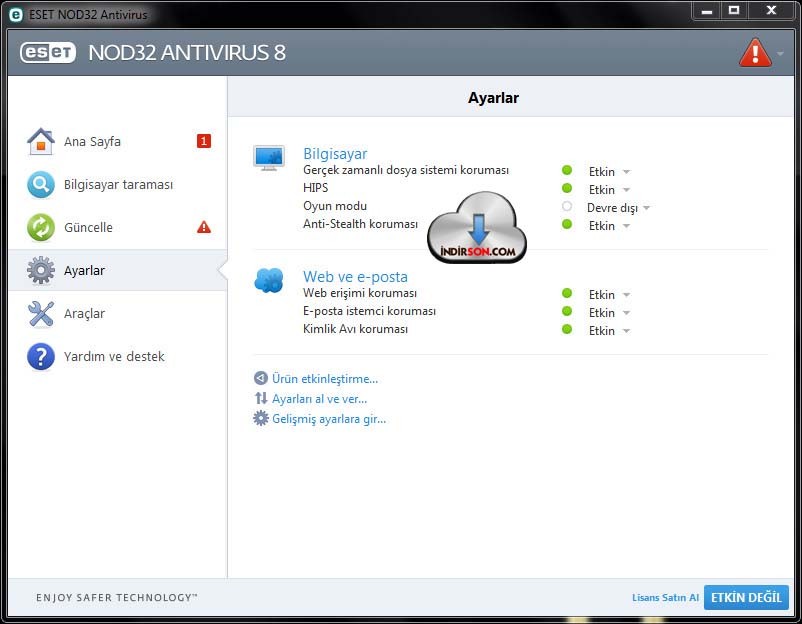Image resolution: width=802 pixels, height=624 pixels.
Task: Close the ESET NOD32 window
Action: (x=771, y=11)
